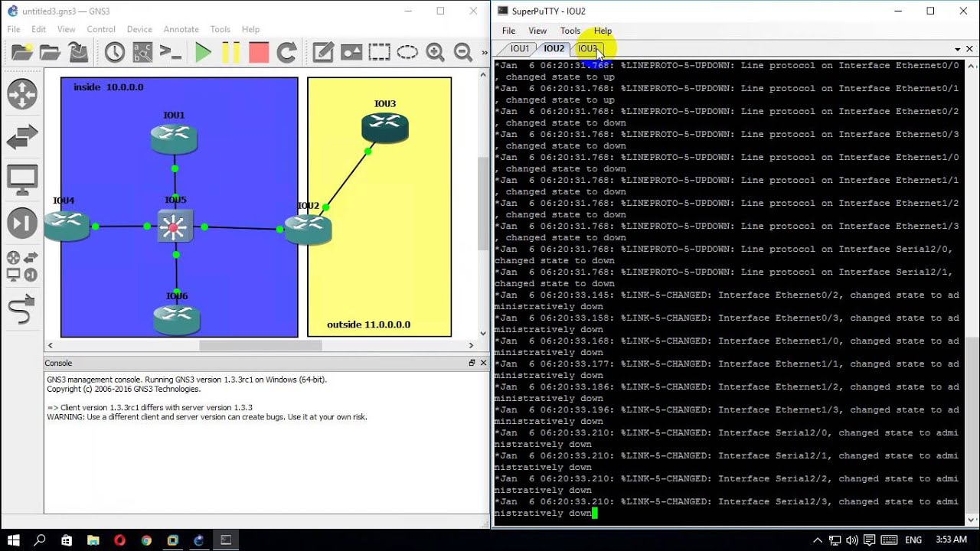Browse switches in the device sidebar

tap(22, 138)
